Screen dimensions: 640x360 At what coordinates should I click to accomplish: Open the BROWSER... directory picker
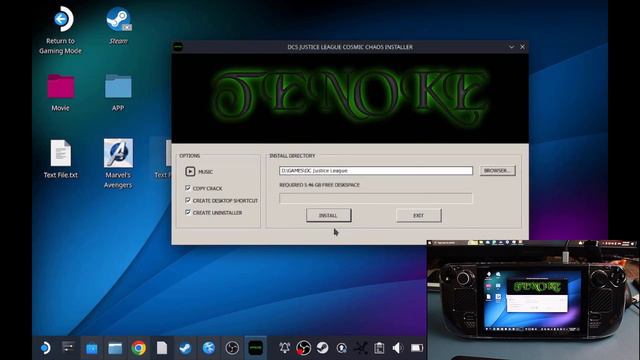(x=497, y=170)
